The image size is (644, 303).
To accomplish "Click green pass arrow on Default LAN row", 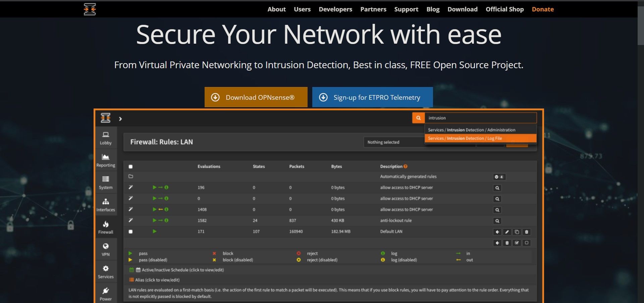I will coord(155,231).
